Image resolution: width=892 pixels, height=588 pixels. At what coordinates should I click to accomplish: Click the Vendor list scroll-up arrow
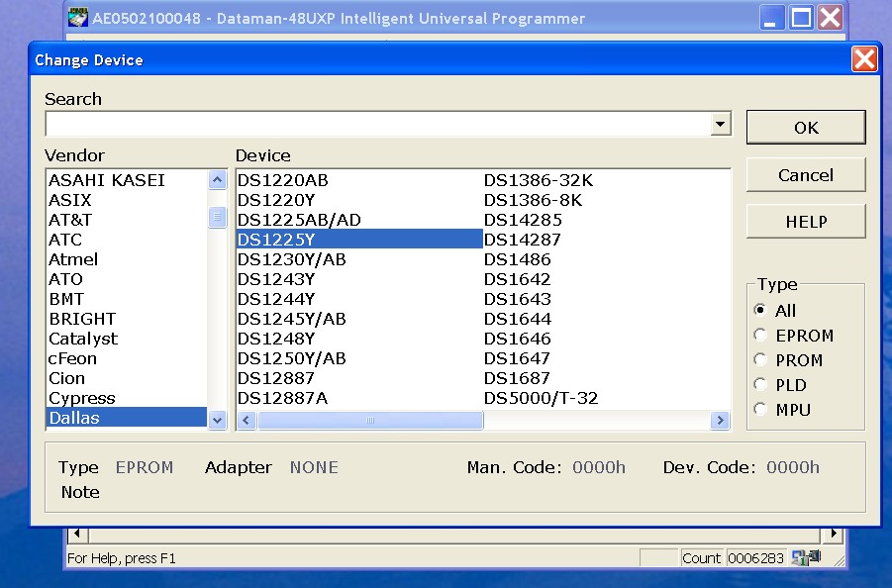pos(217,180)
